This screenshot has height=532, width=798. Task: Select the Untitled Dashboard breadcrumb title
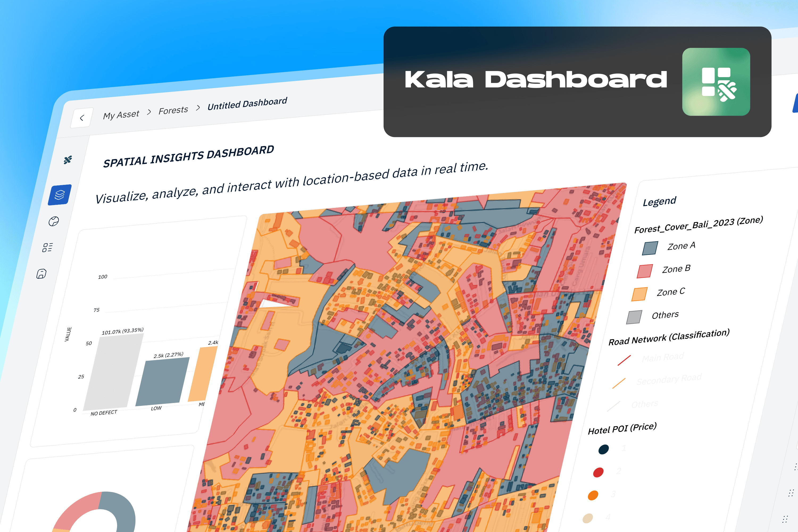tap(247, 103)
